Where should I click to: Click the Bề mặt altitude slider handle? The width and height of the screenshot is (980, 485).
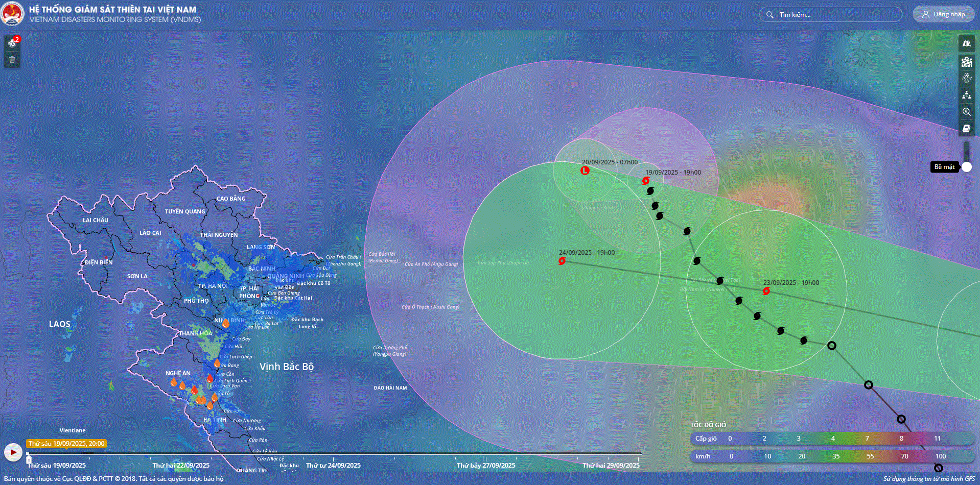[x=967, y=167]
